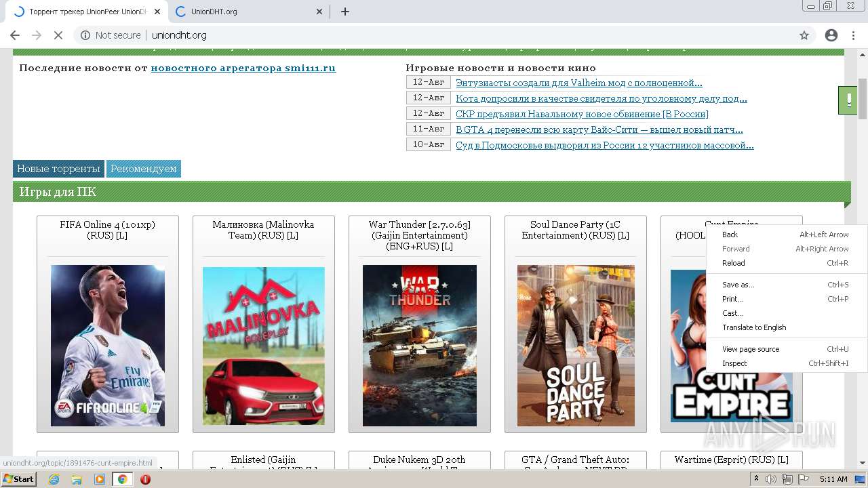868x488 pixels.
Task: Open СКР предъявил Навальному news link
Action: [x=582, y=114]
